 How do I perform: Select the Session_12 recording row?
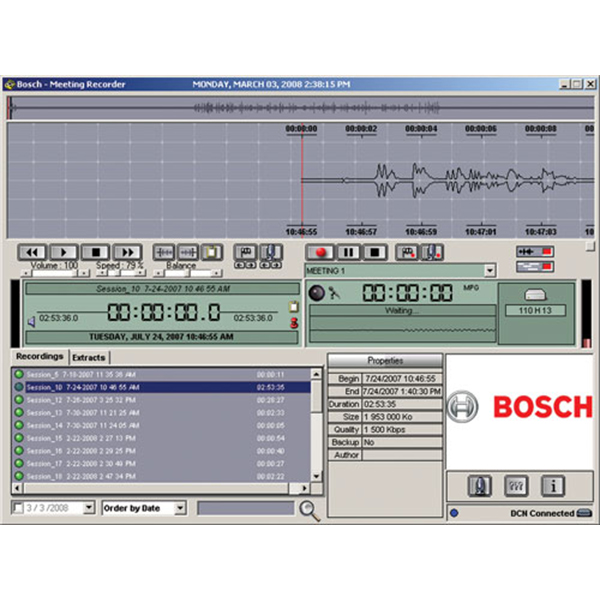[x=161, y=400]
